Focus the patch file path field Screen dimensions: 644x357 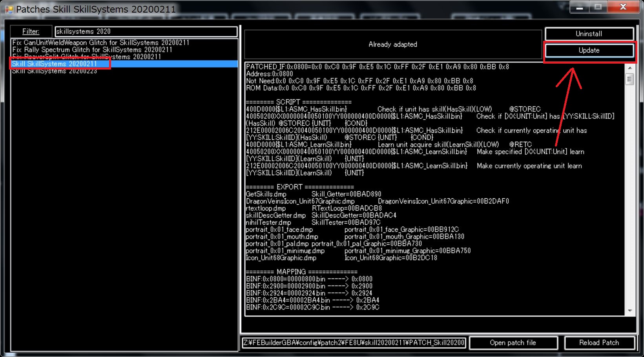[354, 342]
